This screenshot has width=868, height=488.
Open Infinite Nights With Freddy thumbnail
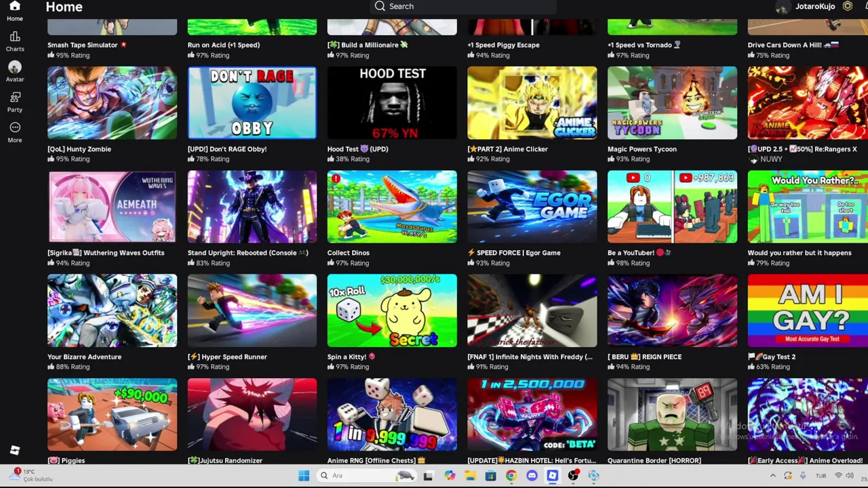click(532, 310)
